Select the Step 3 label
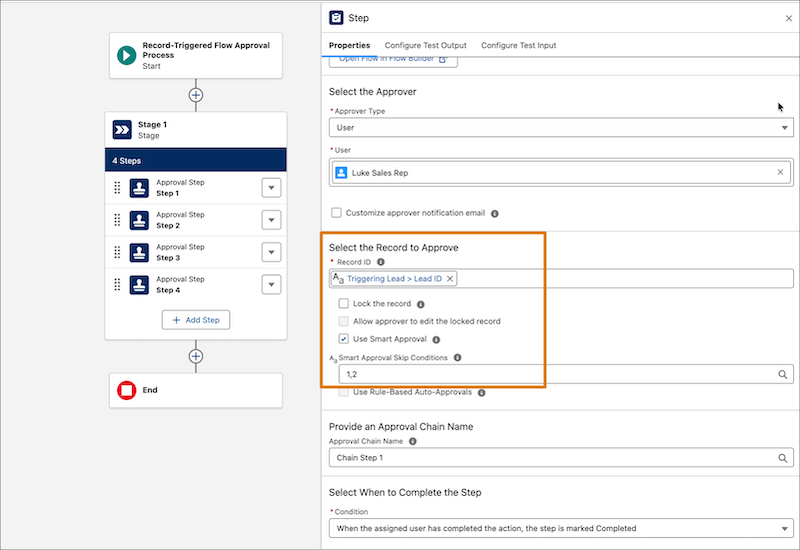This screenshot has height=550, width=800. point(168,258)
